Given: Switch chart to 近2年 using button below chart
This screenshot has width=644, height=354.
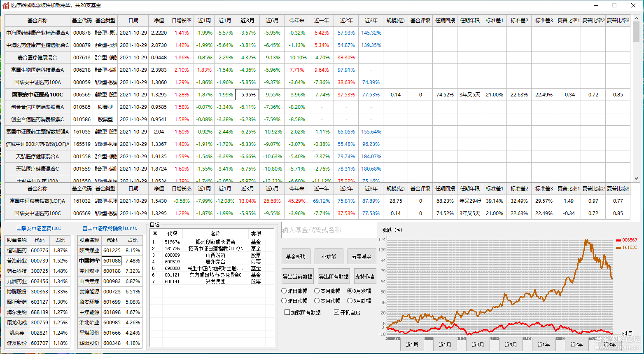Looking at the screenshot, I should click(576, 345).
